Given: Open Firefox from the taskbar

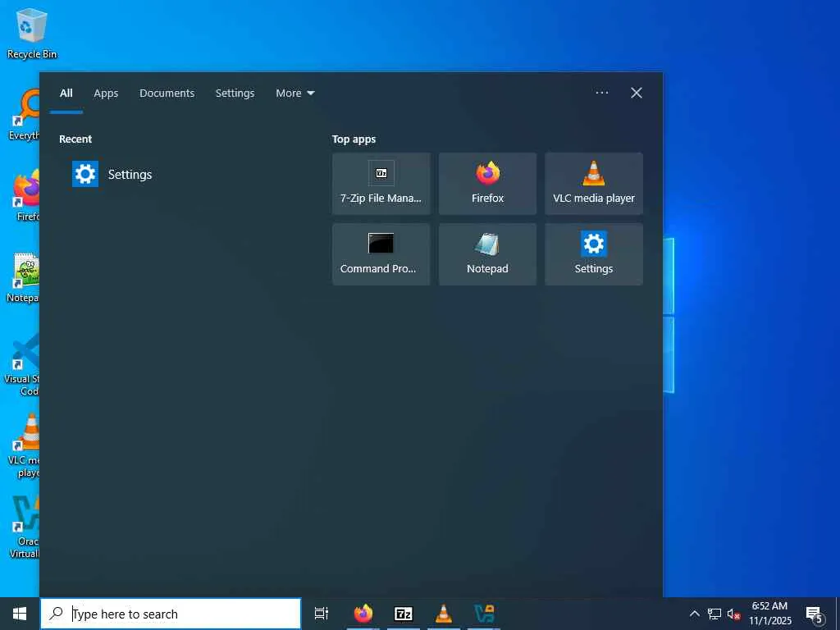Looking at the screenshot, I should [x=363, y=614].
